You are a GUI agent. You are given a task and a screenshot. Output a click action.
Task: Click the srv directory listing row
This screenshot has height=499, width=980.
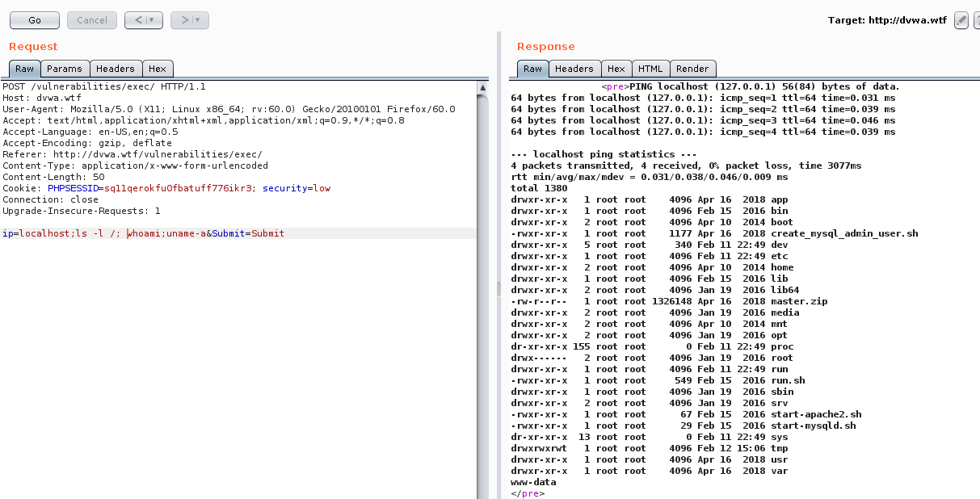[650, 403]
